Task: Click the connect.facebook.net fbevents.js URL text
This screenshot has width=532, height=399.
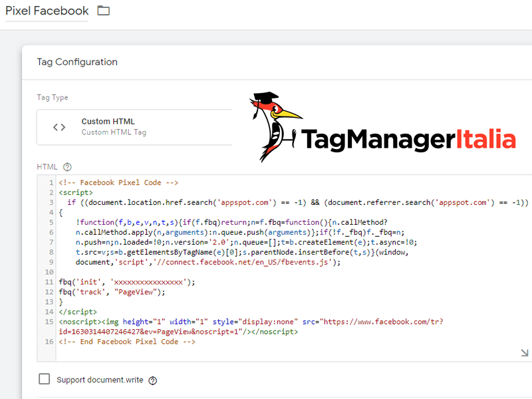Action: click(242, 262)
